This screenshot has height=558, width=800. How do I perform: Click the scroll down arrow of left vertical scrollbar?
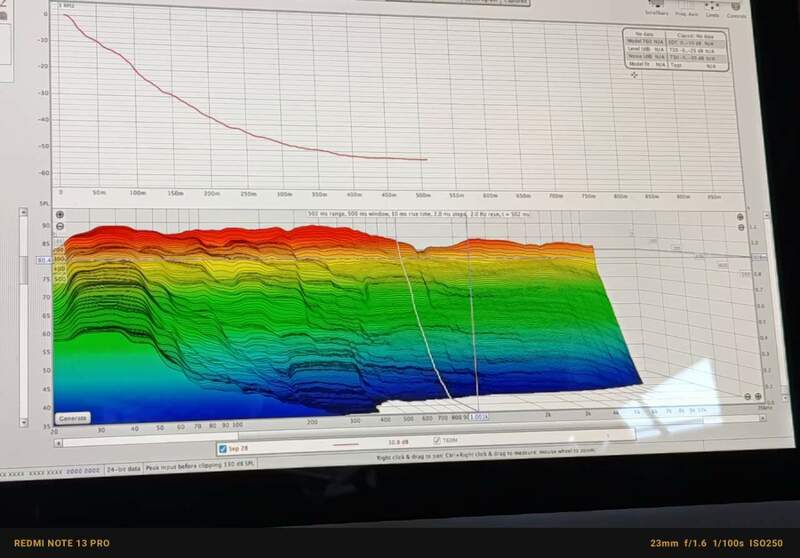(x=23, y=422)
